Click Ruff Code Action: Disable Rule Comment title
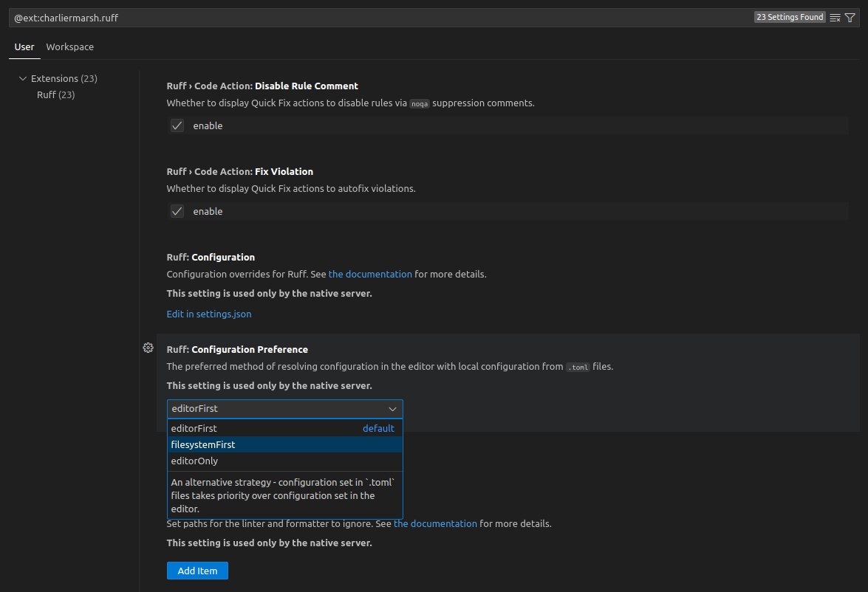This screenshot has width=868, height=592. point(262,86)
